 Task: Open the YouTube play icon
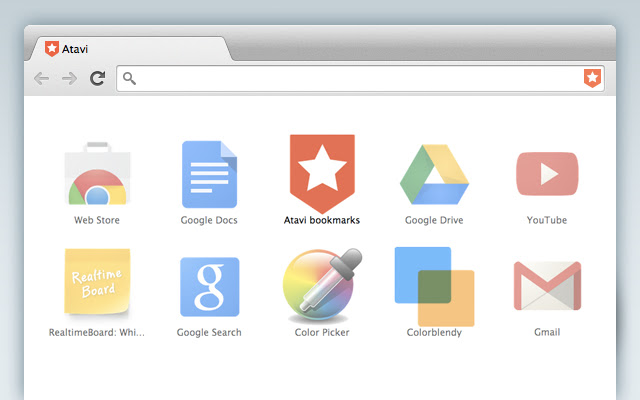[547, 174]
